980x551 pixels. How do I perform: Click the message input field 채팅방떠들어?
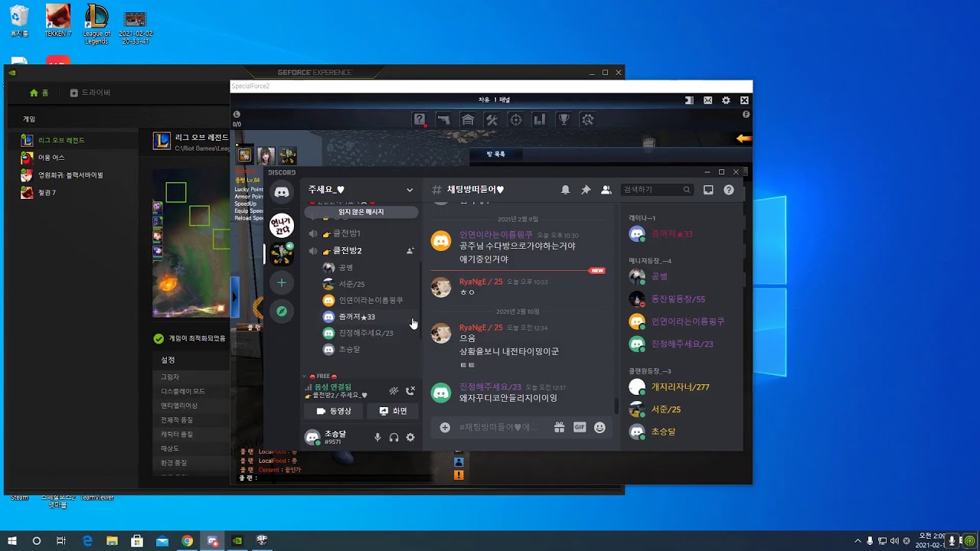(x=501, y=427)
